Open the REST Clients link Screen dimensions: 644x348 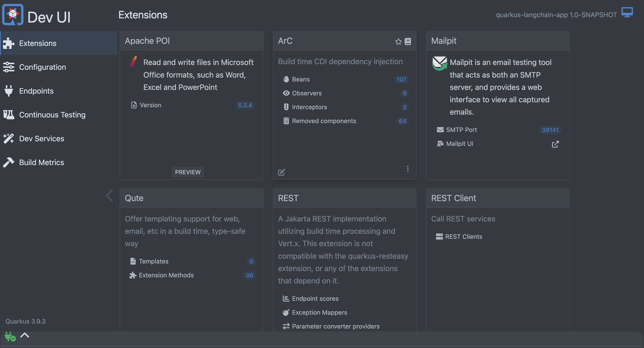[x=464, y=237]
